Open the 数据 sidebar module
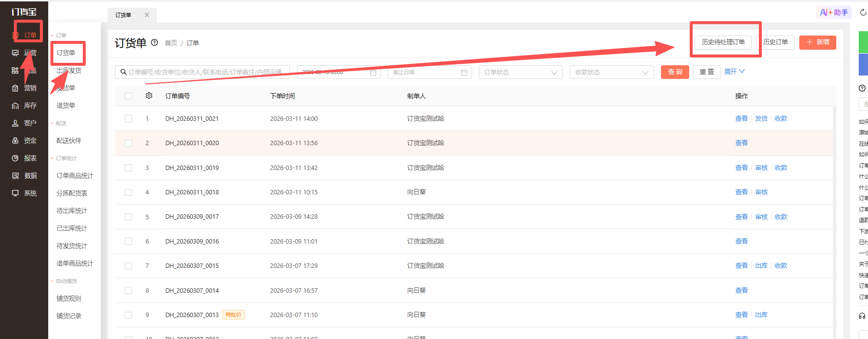This screenshot has height=339, width=868. pyautogui.click(x=24, y=175)
